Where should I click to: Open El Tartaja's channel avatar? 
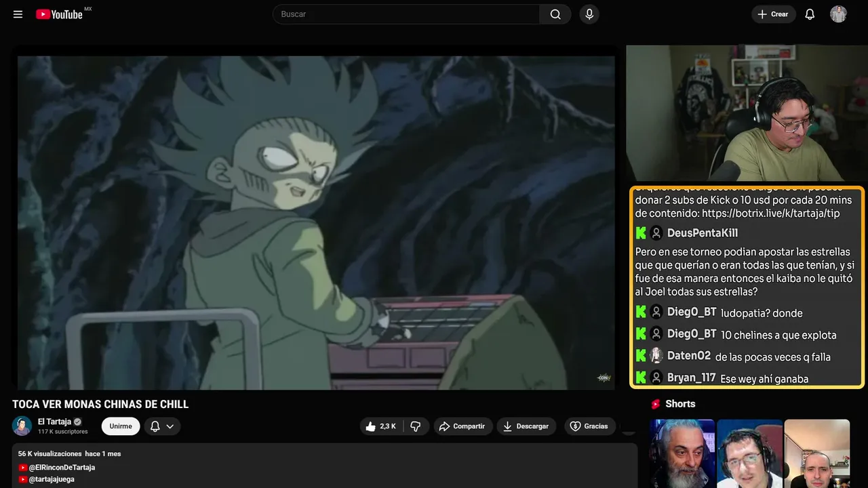point(22,426)
